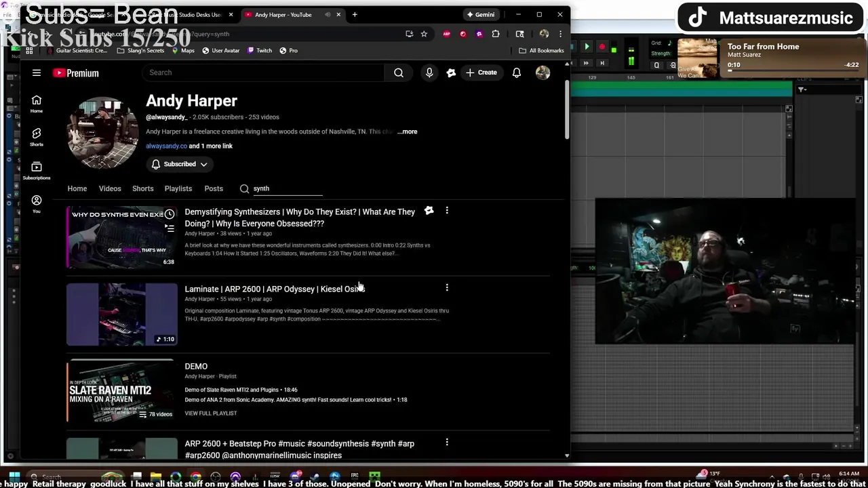Click the Twitch bookmark

pos(260,50)
